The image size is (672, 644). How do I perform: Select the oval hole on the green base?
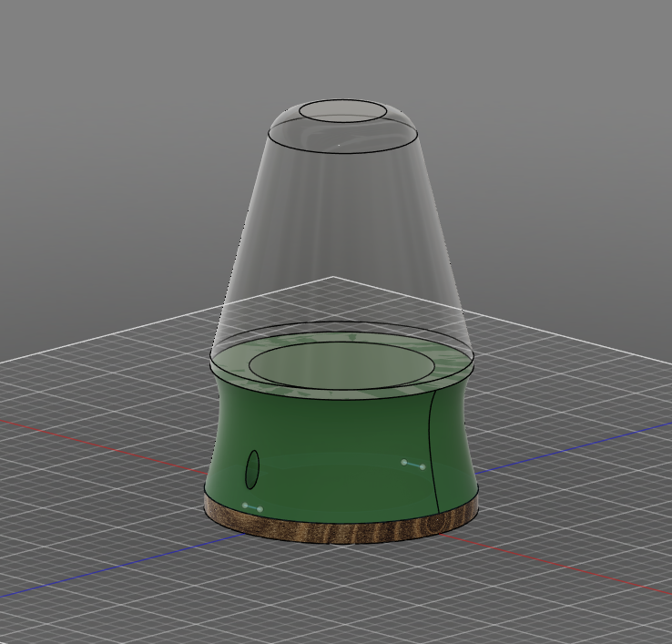252,469
